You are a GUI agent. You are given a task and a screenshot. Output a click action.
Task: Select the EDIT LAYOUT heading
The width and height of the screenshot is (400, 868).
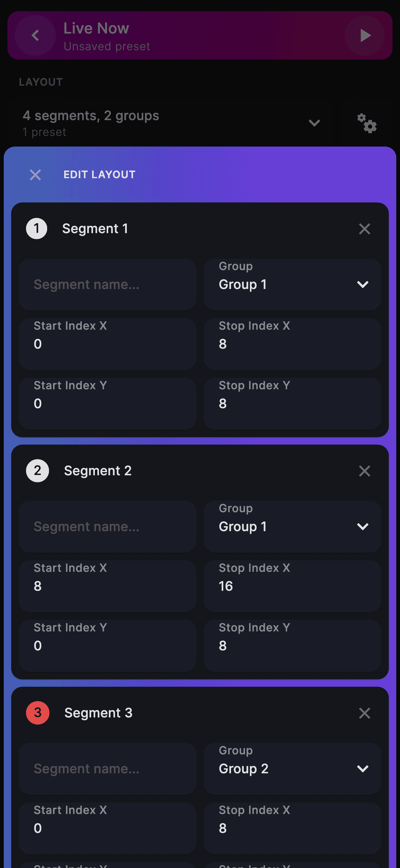click(x=99, y=174)
